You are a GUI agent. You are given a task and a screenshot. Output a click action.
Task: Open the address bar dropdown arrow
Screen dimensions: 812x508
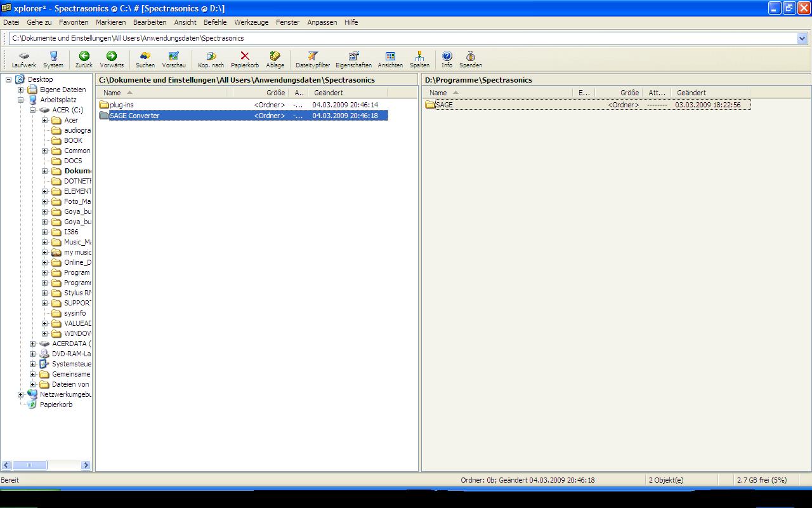(802, 38)
